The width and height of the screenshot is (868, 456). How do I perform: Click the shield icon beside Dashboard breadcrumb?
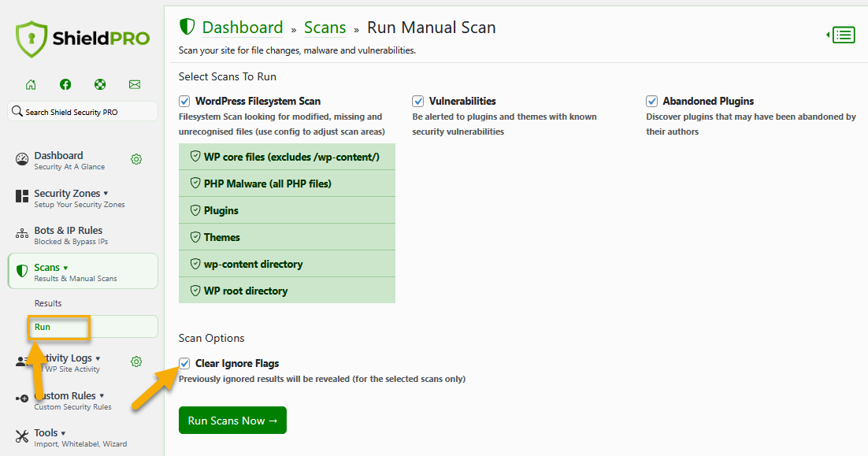coord(187,27)
